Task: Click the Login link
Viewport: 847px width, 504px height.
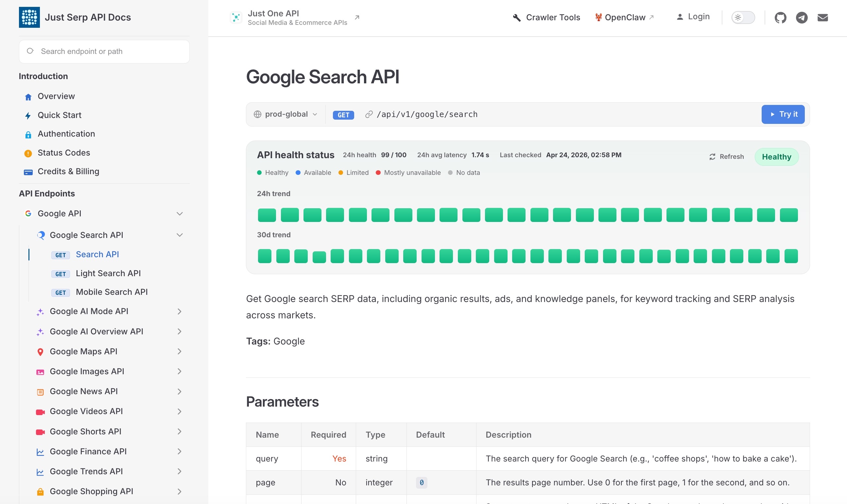Action: (693, 17)
